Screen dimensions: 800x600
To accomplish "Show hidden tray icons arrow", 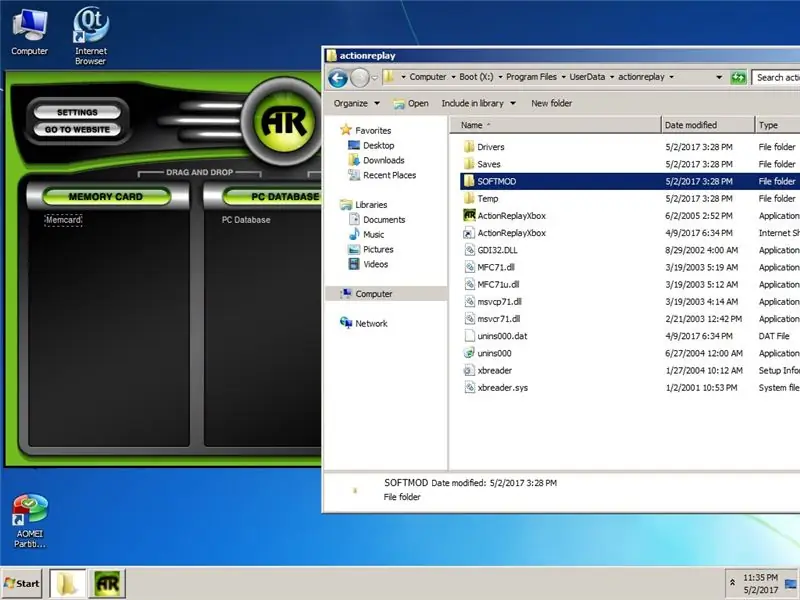I will point(732,583).
